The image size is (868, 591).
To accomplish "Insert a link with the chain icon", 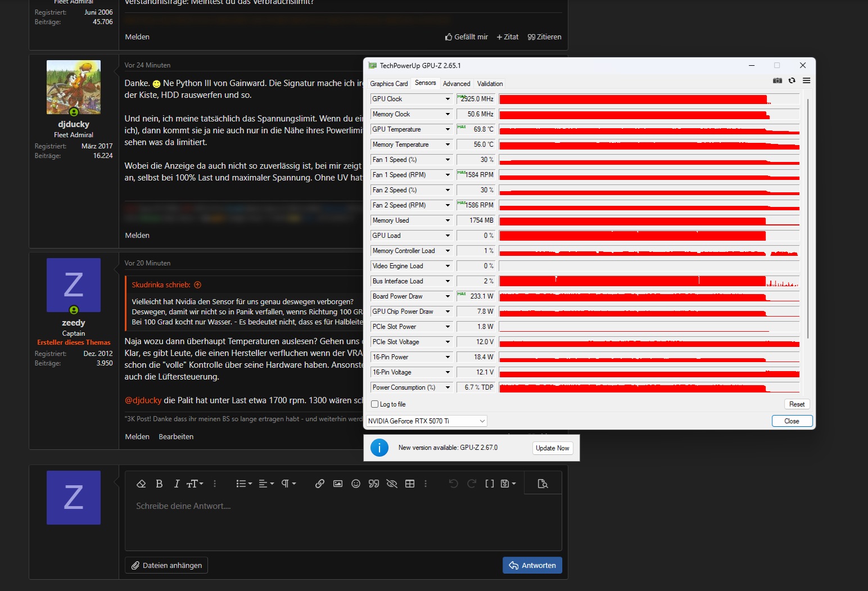I will click(320, 484).
